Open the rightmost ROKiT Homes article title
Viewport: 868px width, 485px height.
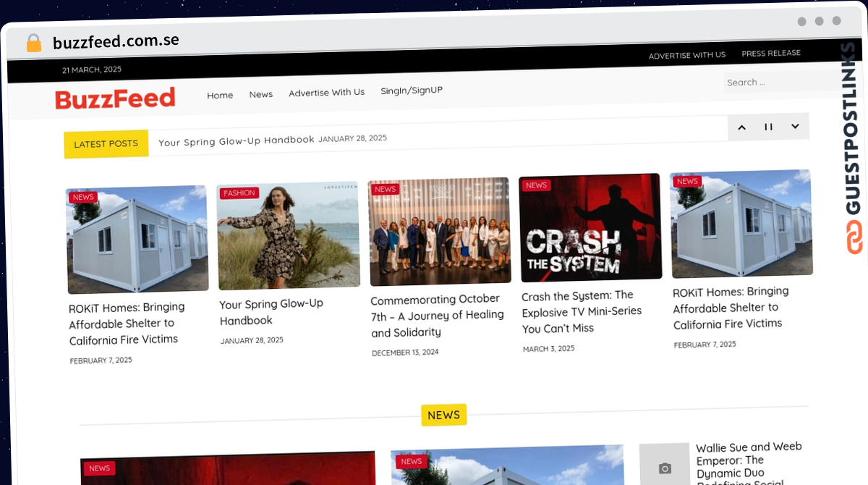(730, 308)
